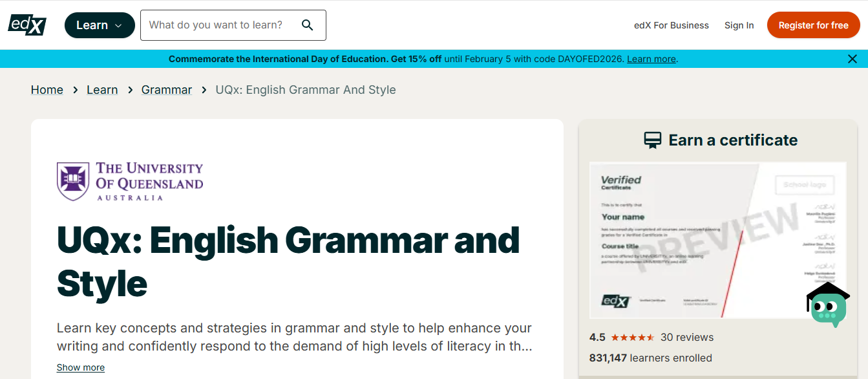Open edX For Business page
Image resolution: width=868 pixels, height=379 pixels.
671,25
